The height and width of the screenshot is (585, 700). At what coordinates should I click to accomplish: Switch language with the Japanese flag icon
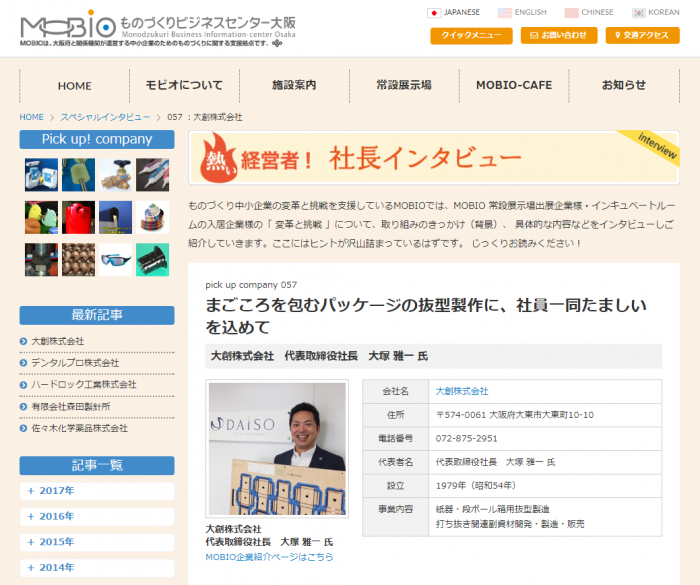433,13
